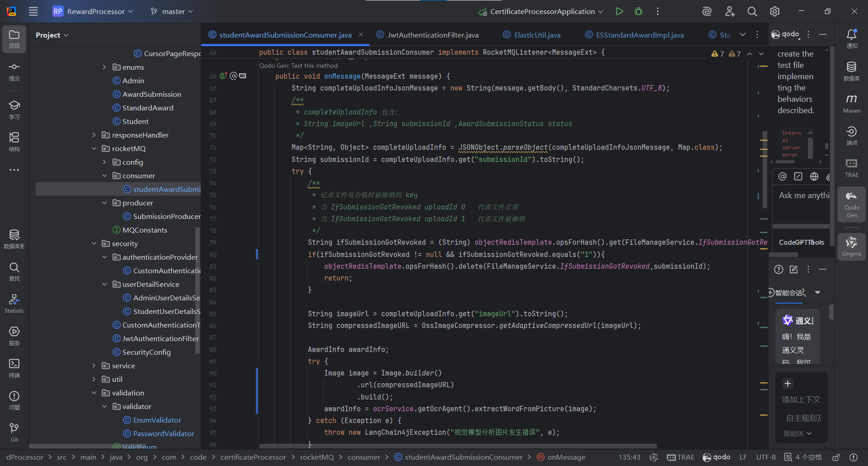Open the left-side Database tool window
The image size is (868, 466).
pyautogui.click(x=14, y=239)
